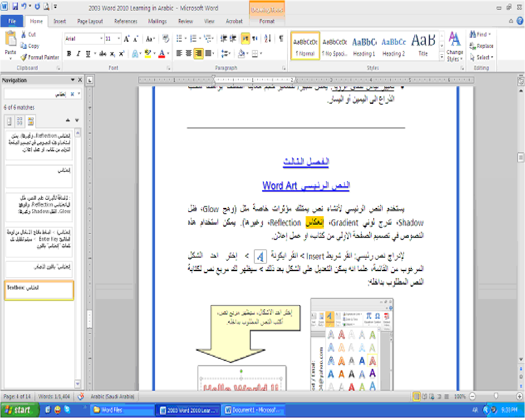
Task: Justify the paragraph text
Action: (x=208, y=53)
